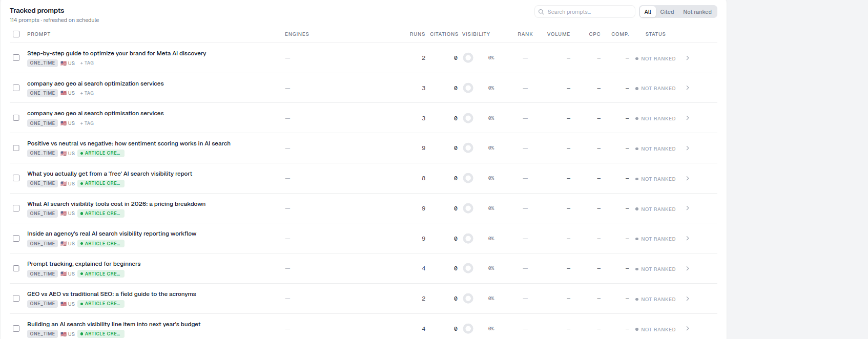Focus the Search prompts field
The image size is (868, 339).
click(585, 12)
